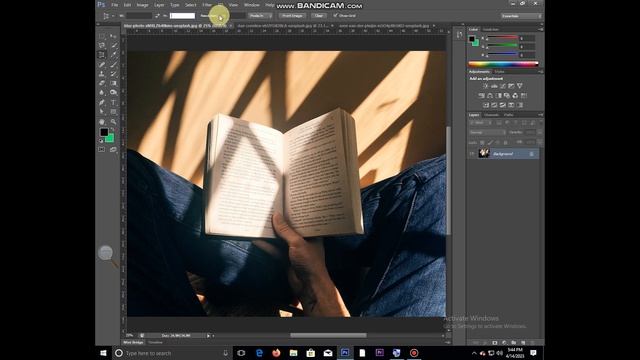640x360 pixels.
Task: Select the Rectangle shape tool
Action: click(x=113, y=111)
